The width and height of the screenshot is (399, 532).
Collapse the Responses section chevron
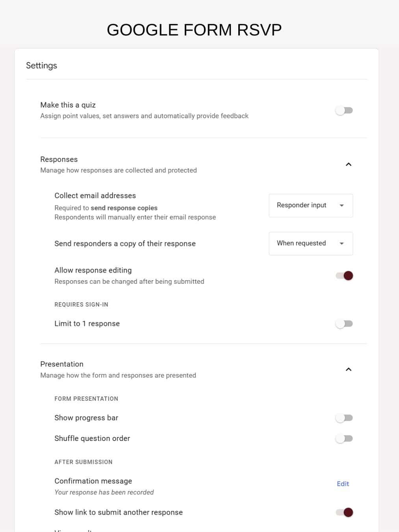(x=348, y=164)
